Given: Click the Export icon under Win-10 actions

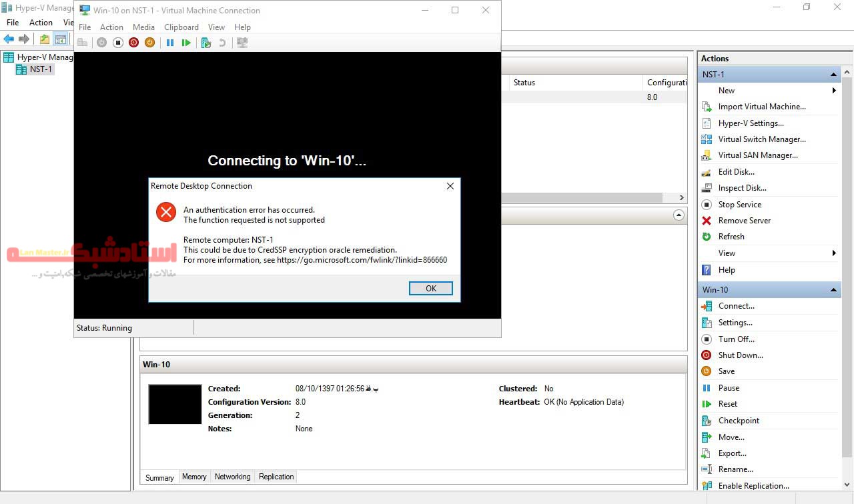Looking at the screenshot, I should [707, 453].
